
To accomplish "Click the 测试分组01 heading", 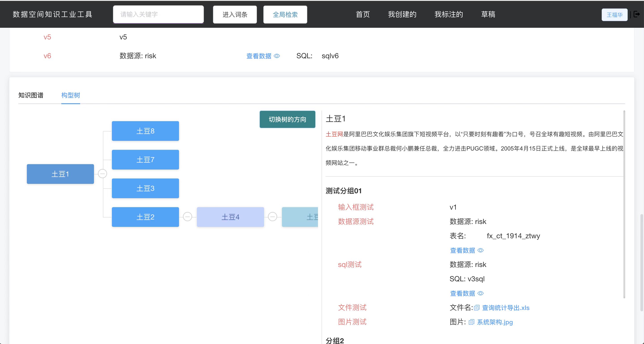I will point(343,191).
